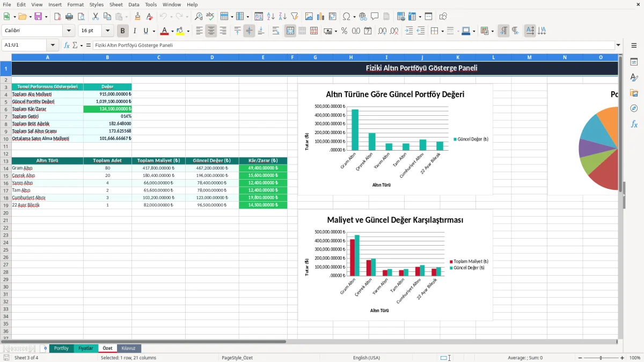
Task: Toggle Align Right
Action: click(223, 31)
